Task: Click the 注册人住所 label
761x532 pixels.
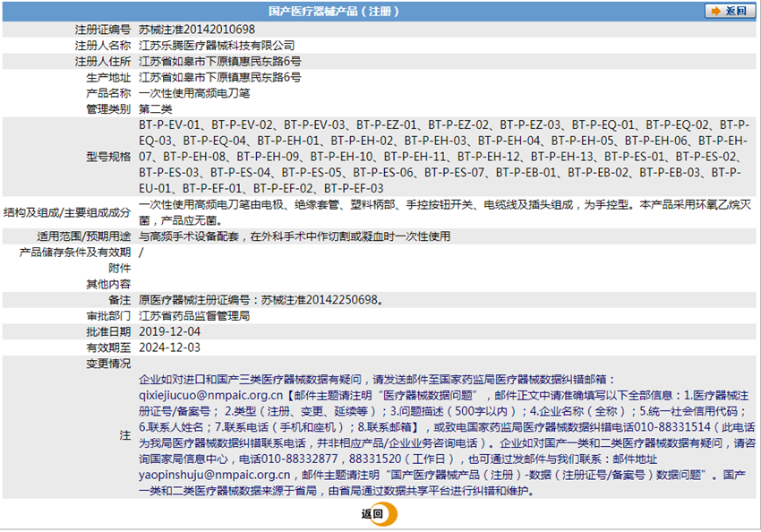Action: pos(103,62)
